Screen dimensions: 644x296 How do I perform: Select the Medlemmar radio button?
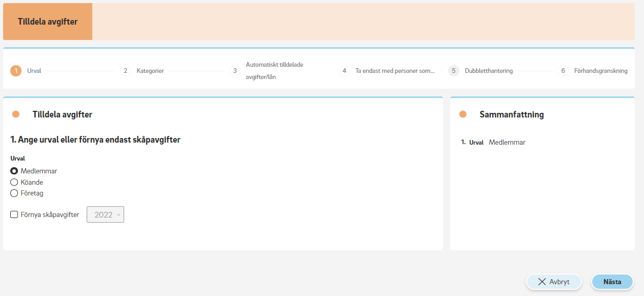14,171
